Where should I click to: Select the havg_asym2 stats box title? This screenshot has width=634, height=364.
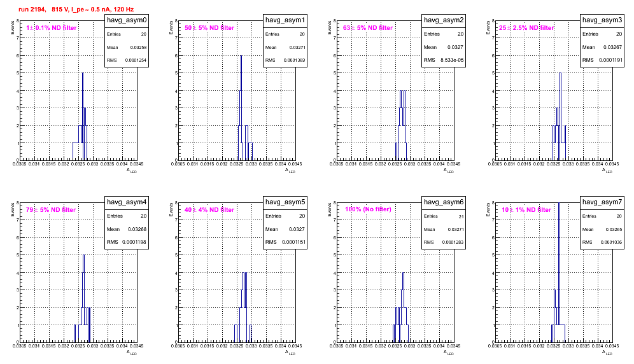point(444,20)
